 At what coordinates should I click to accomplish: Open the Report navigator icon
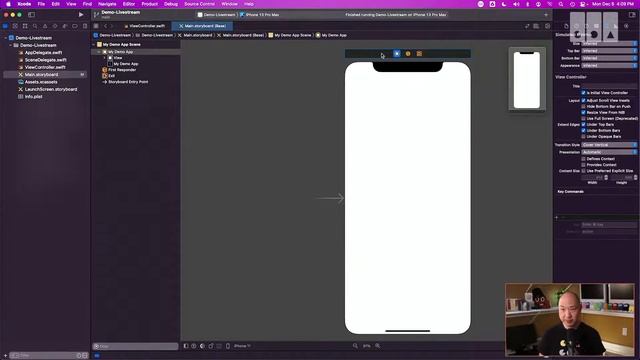pos(85,26)
